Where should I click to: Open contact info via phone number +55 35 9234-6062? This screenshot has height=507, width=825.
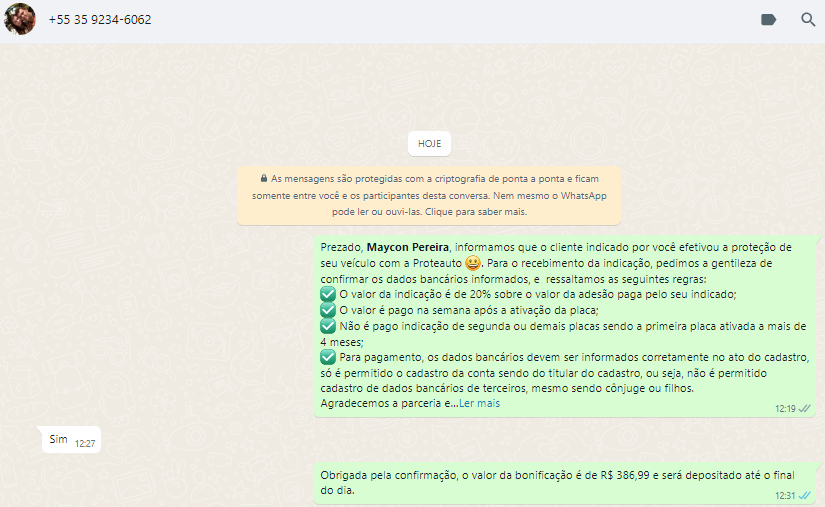click(x=100, y=20)
